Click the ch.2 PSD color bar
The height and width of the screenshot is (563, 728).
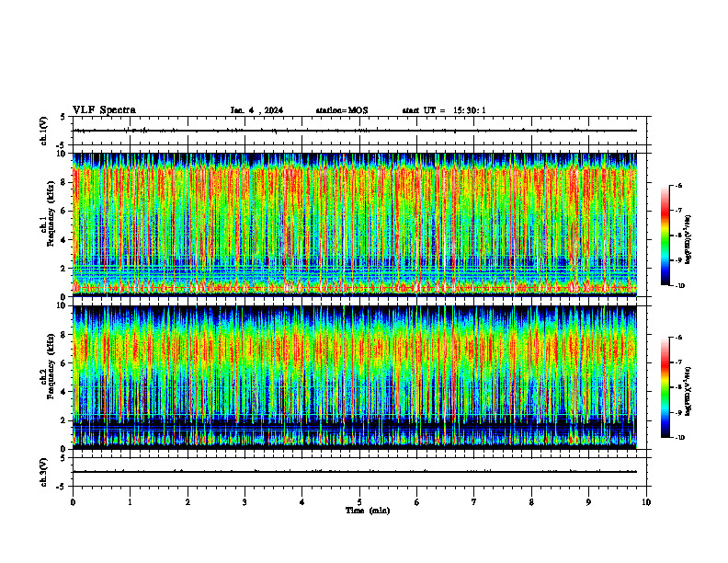665,387
